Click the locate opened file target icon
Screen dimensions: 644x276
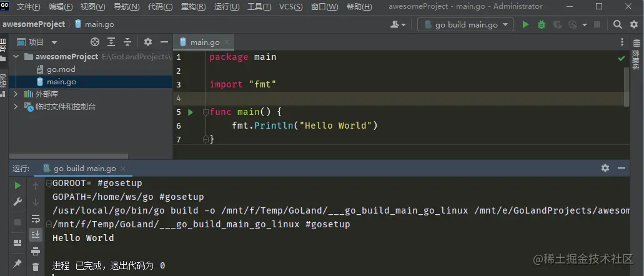pos(95,42)
